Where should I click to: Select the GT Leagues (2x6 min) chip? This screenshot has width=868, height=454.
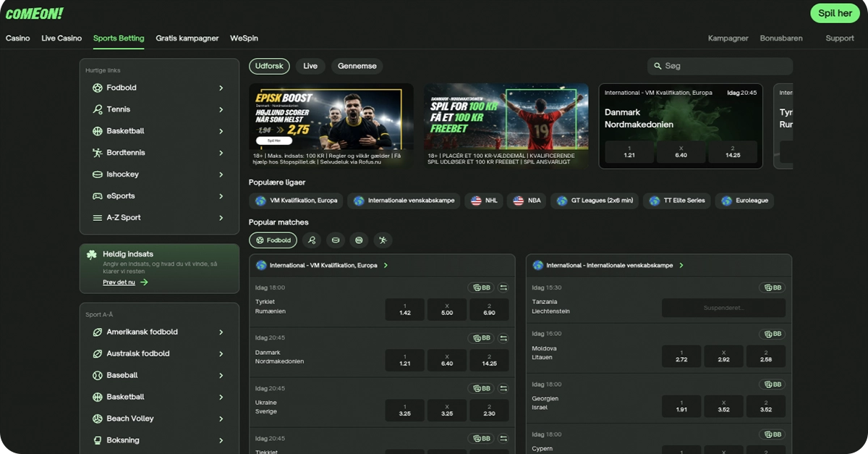(595, 201)
